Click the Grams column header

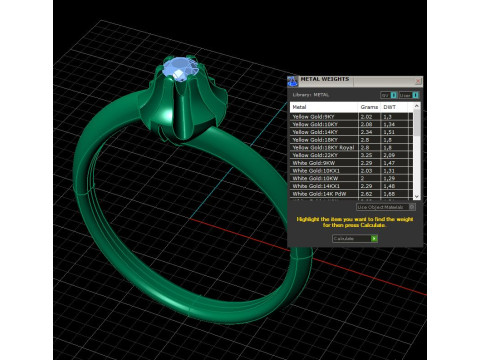coord(369,107)
